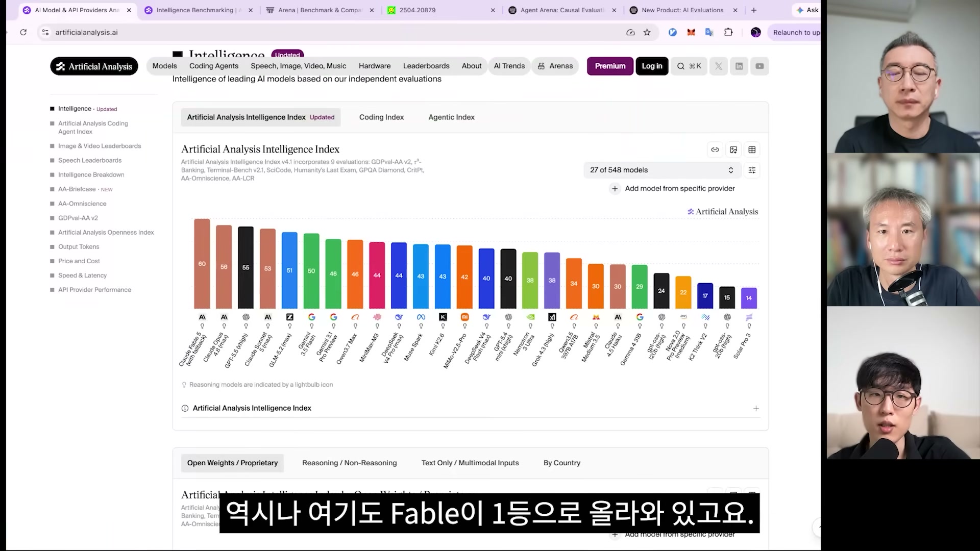The image size is (980, 551).
Task: Reload the page with the refresh icon
Action: [x=23, y=32]
